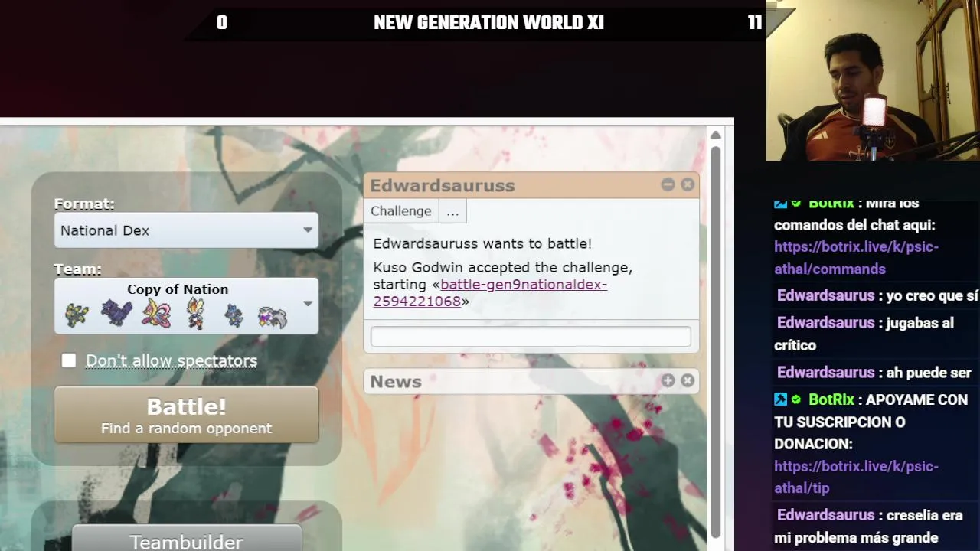
Task: Click the first Pokémon icon in team
Action: pos(77,315)
